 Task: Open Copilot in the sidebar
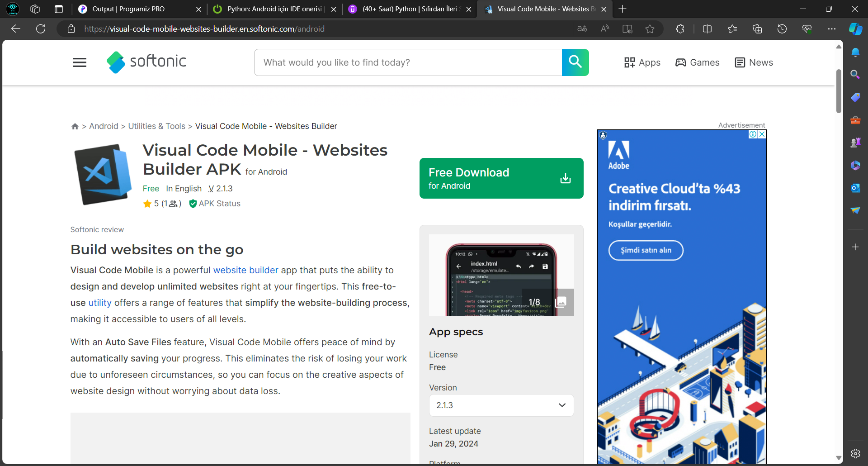tap(855, 29)
